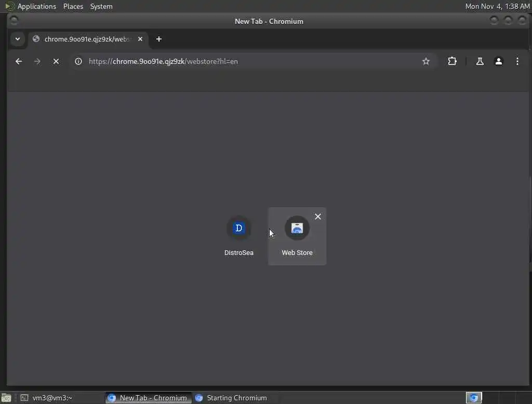
Task: Click show desktop icon in taskbar
Action: (6, 398)
